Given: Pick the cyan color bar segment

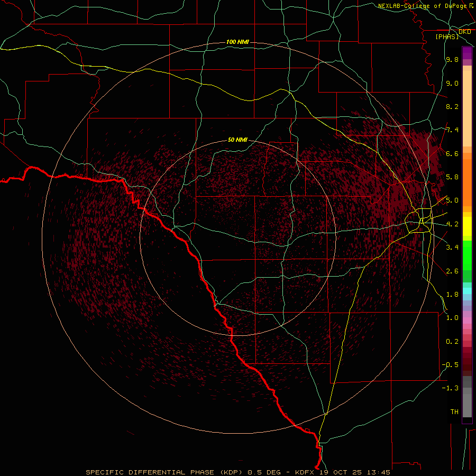Looking at the screenshot, I should [467, 291].
